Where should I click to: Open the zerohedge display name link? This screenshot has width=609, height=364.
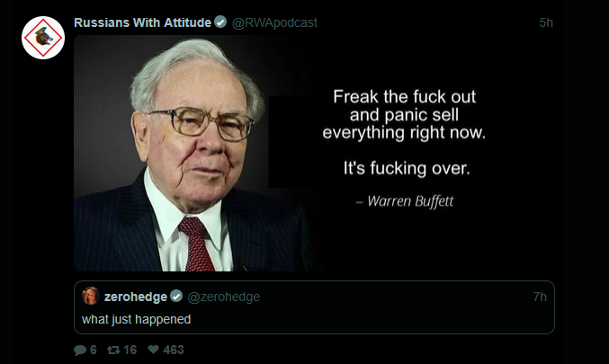click(136, 297)
